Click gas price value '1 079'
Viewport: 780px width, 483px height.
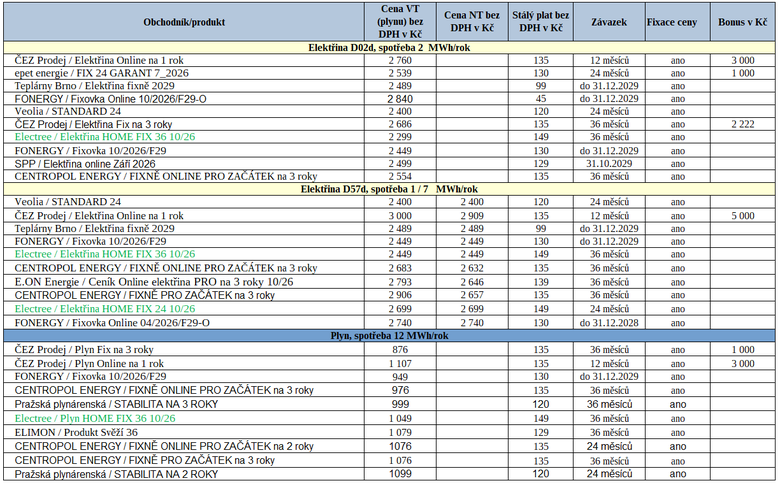point(400,432)
